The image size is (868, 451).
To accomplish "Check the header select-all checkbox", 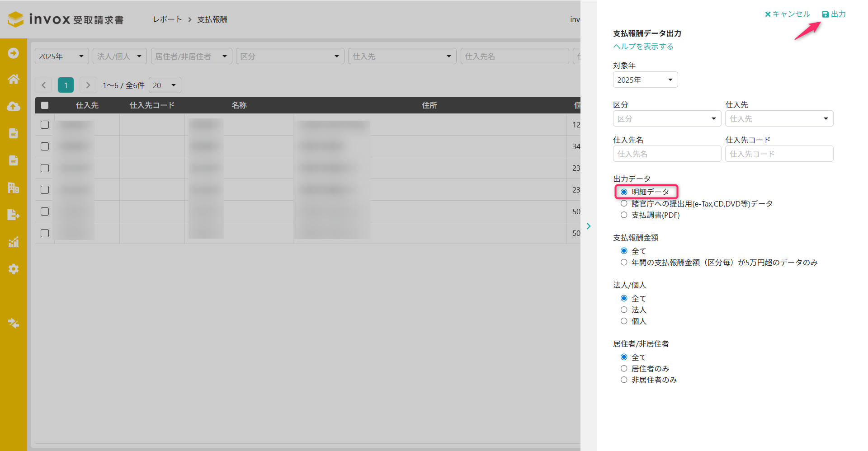I will [45, 105].
